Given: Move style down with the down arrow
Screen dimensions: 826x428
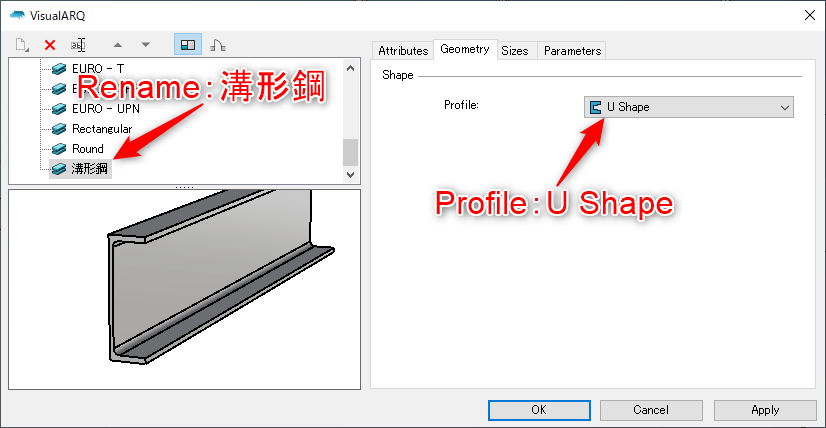Looking at the screenshot, I should click(146, 45).
